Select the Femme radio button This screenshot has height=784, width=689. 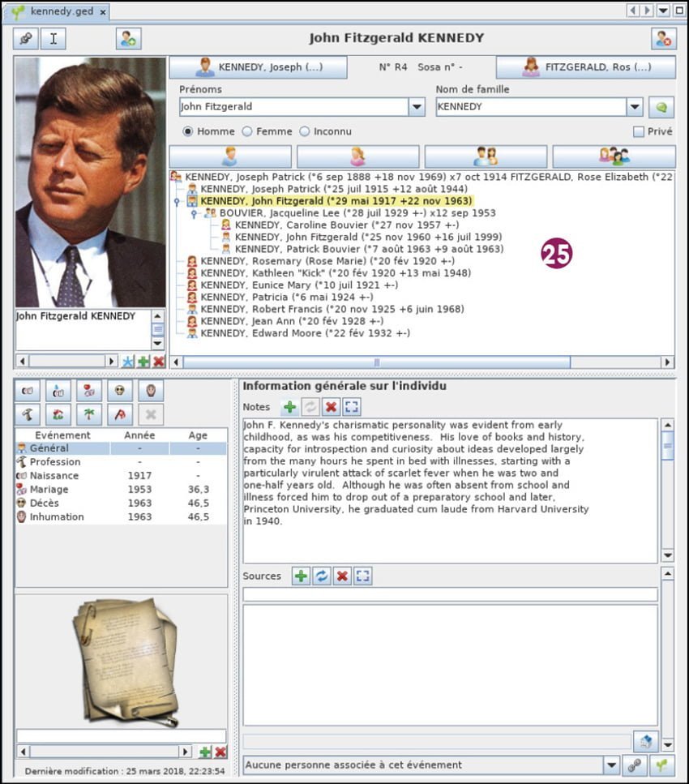248,131
